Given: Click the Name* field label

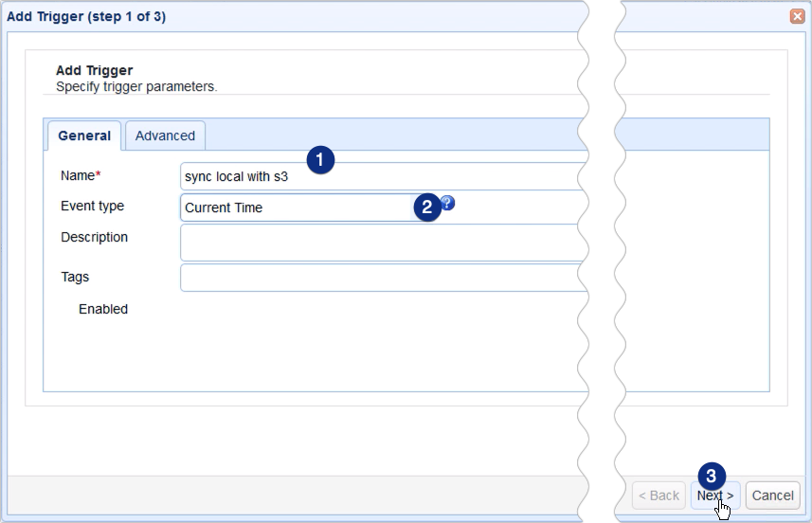Looking at the screenshot, I should pyautogui.click(x=80, y=175).
